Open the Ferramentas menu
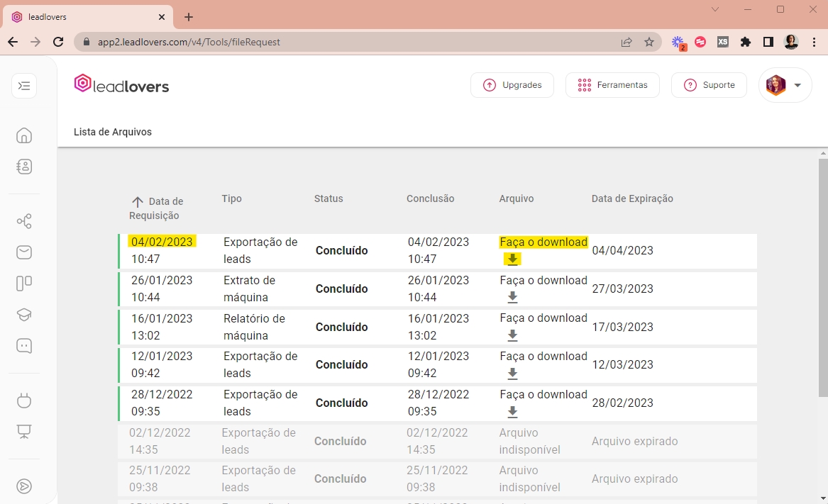 coord(612,85)
